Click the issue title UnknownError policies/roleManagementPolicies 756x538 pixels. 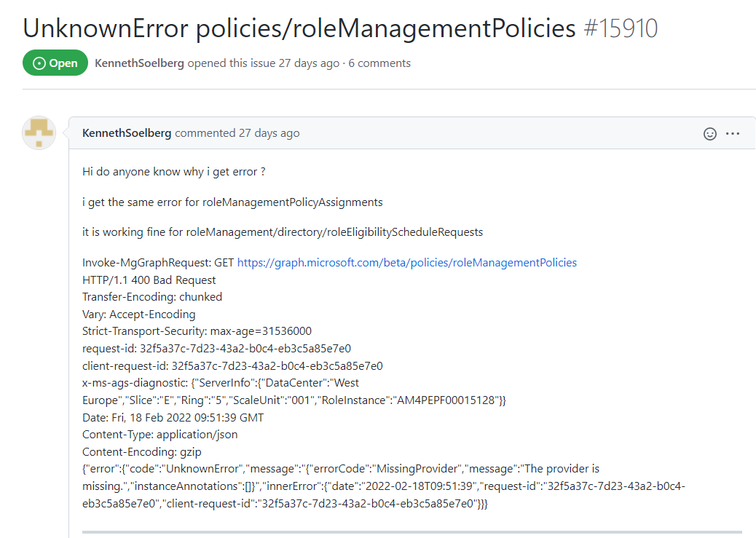pyautogui.click(x=299, y=28)
